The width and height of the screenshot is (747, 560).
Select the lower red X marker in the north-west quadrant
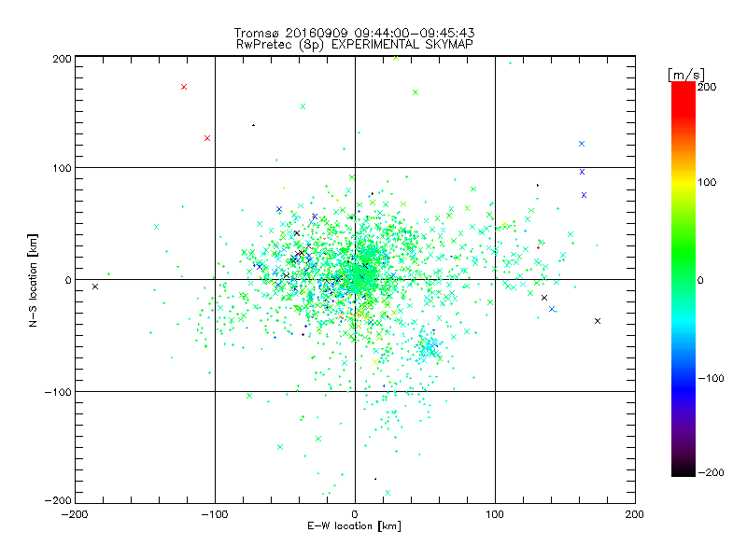[x=207, y=138]
